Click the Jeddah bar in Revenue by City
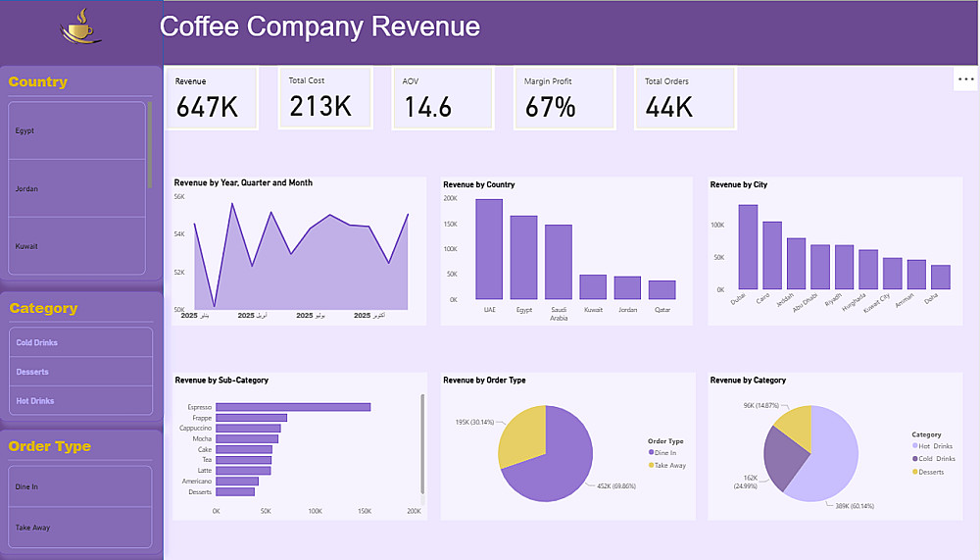Viewport: 980px width, 560px height. (x=796, y=264)
